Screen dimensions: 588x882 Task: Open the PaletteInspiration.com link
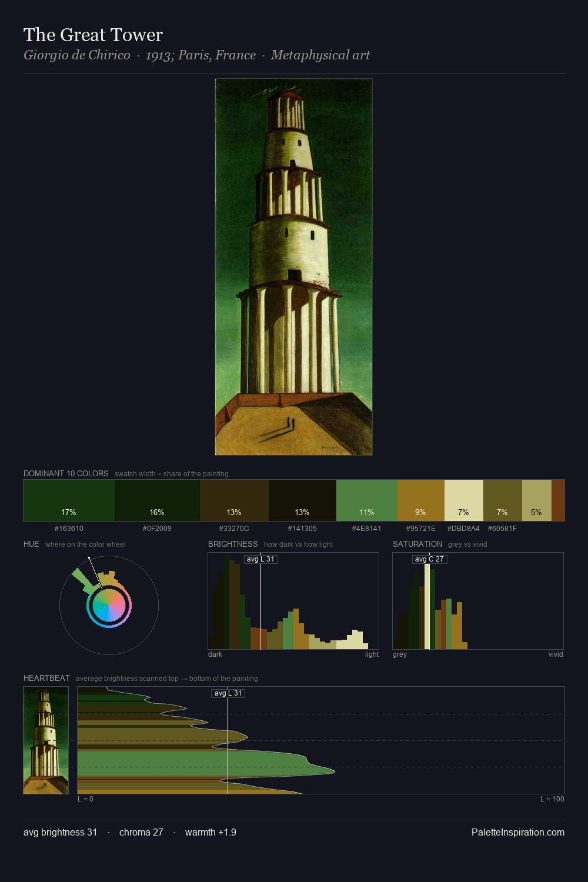pos(518,832)
